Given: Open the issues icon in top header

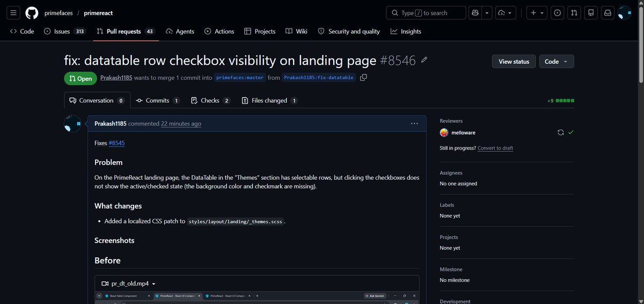Looking at the screenshot, I should click(558, 12).
